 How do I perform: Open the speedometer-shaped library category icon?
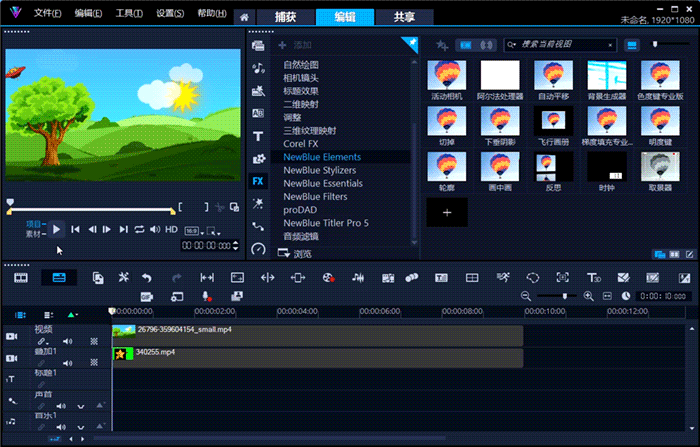click(258, 249)
